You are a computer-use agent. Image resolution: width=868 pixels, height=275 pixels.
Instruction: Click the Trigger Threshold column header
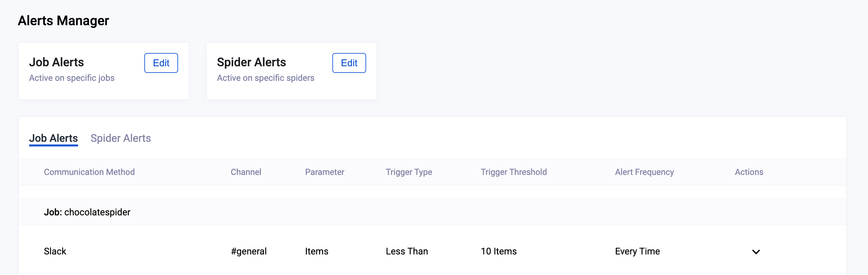[513, 172]
